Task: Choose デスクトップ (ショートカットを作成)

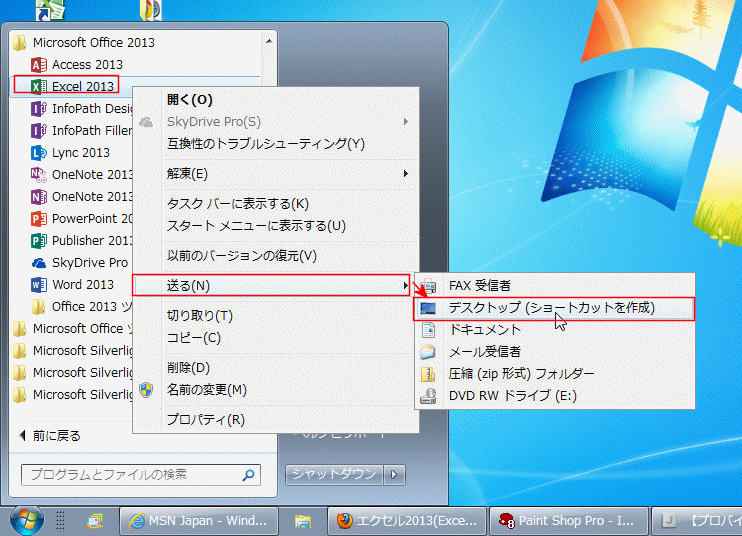Action: [x=554, y=308]
